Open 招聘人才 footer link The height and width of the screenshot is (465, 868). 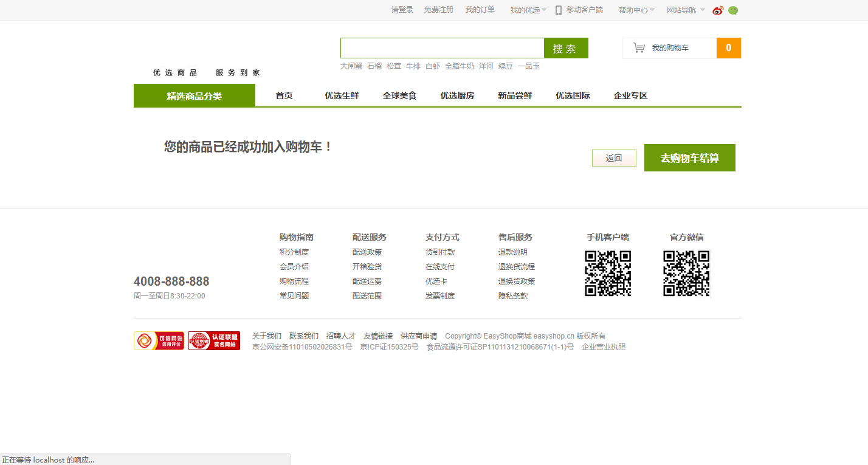point(341,336)
